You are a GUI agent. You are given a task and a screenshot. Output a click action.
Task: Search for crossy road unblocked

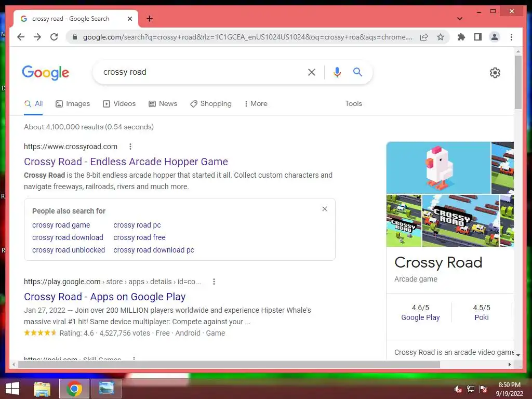click(x=69, y=250)
